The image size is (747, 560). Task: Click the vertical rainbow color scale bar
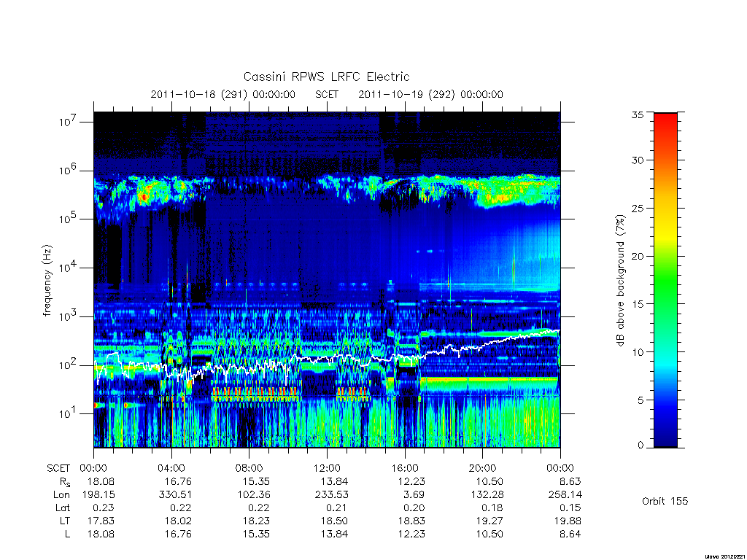(665, 280)
